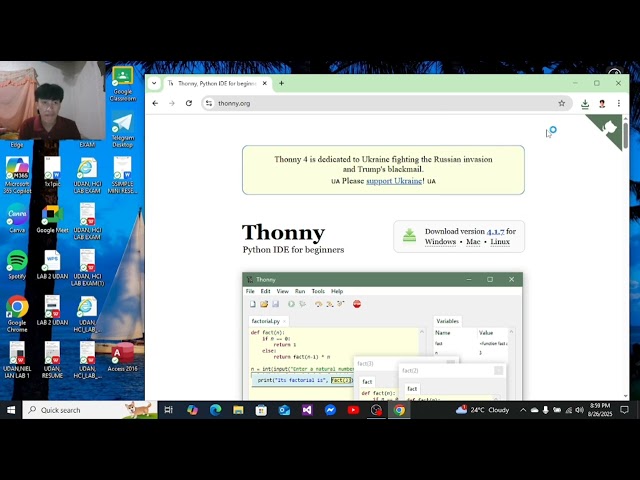Go forward in Chrome
Screen dimensions: 640x480
click(172, 103)
